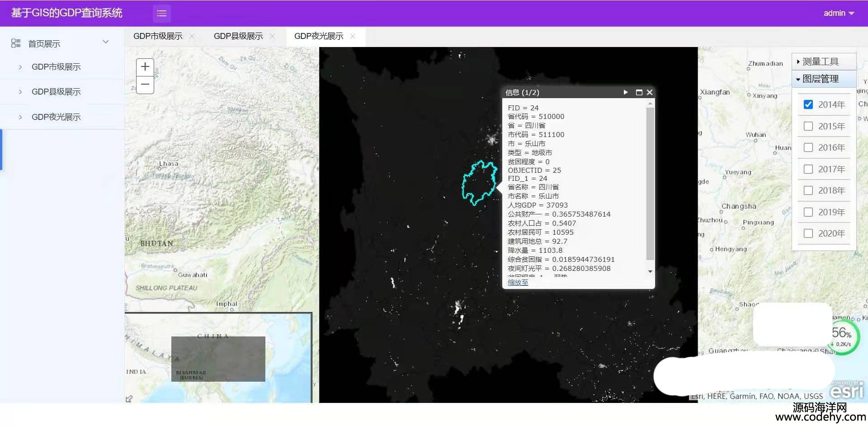The image size is (868, 426).
Task: Toggle the sidebar collapse hamburger icon
Action: point(161,14)
